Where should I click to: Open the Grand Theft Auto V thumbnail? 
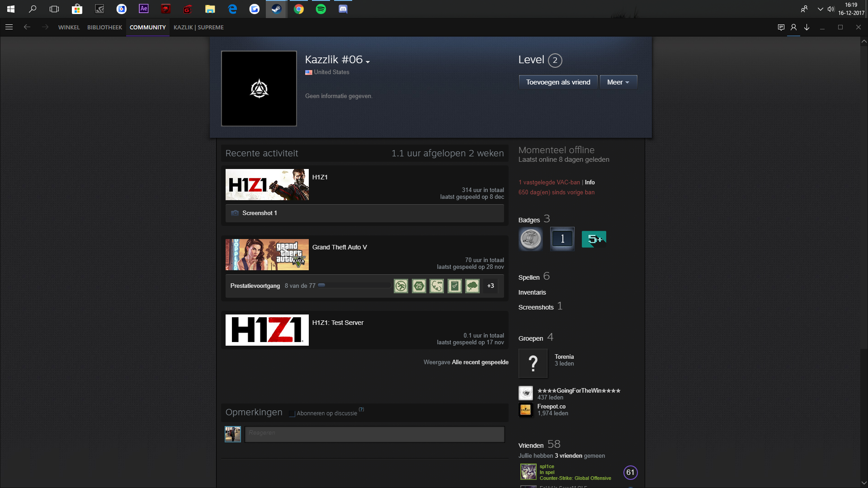click(267, 255)
